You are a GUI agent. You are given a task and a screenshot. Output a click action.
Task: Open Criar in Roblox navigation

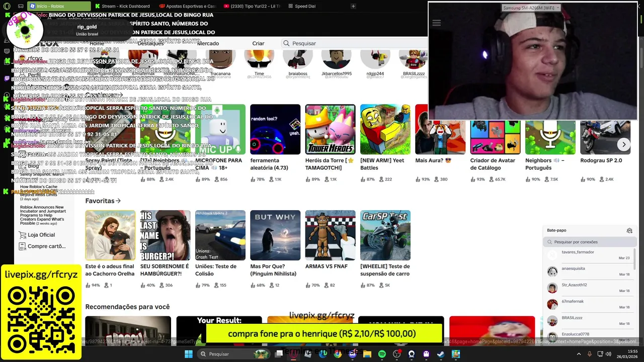click(x=258, y=43)
